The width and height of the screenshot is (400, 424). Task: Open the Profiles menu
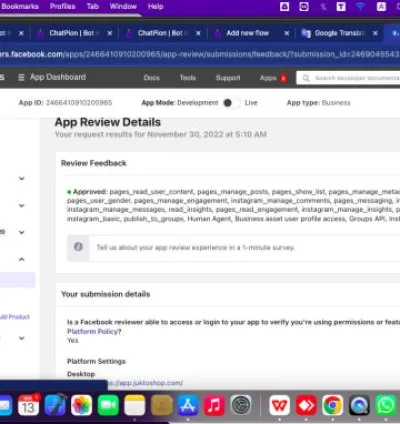[63, 6]
